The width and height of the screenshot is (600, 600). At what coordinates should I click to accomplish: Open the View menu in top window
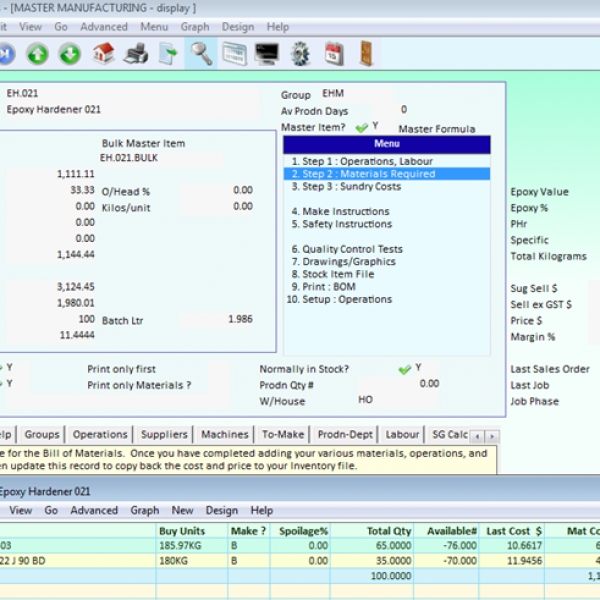point(30,27)
